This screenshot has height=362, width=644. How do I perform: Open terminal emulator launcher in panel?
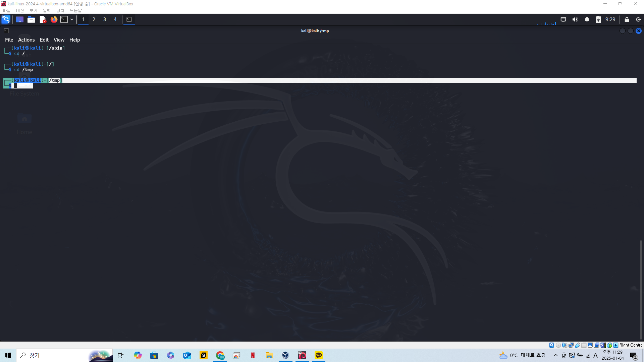pyautogui.click(x=64, y=19)
